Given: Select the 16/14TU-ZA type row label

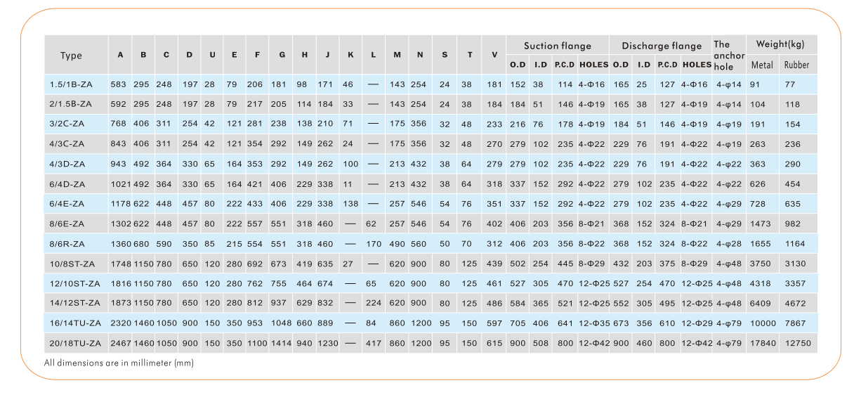Looking at the screenshot, I should [x=74, y=324].
